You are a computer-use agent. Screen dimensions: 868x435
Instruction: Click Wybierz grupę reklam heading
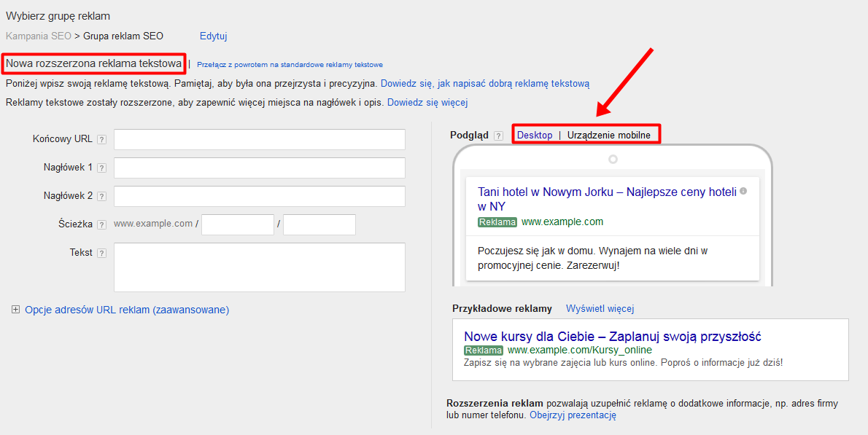[58, 17]
